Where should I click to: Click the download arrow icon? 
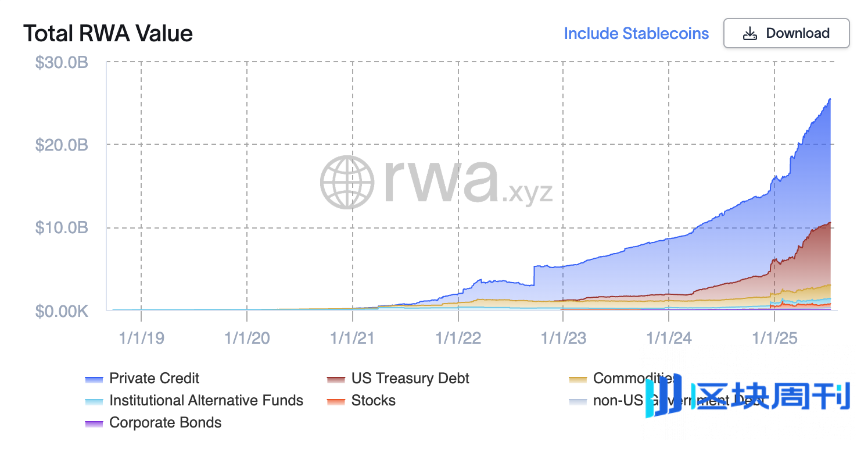coord(750,33)
